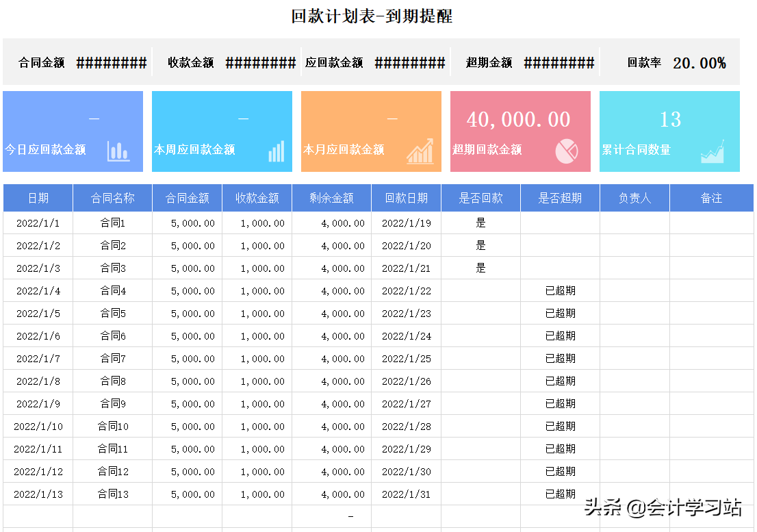Click the bar chart icon on 今日应回款金额 card
This screenshot has height=532, width=757.
click(118, 151)
